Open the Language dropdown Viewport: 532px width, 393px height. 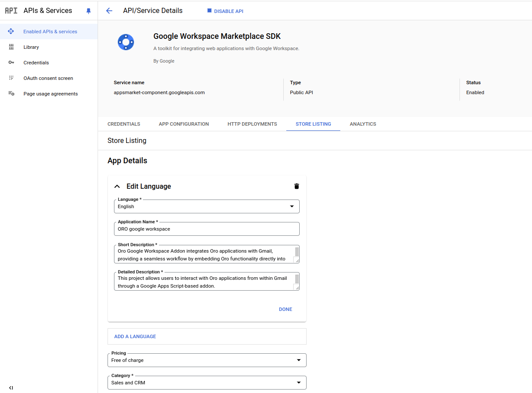click(x=206, y=206)
